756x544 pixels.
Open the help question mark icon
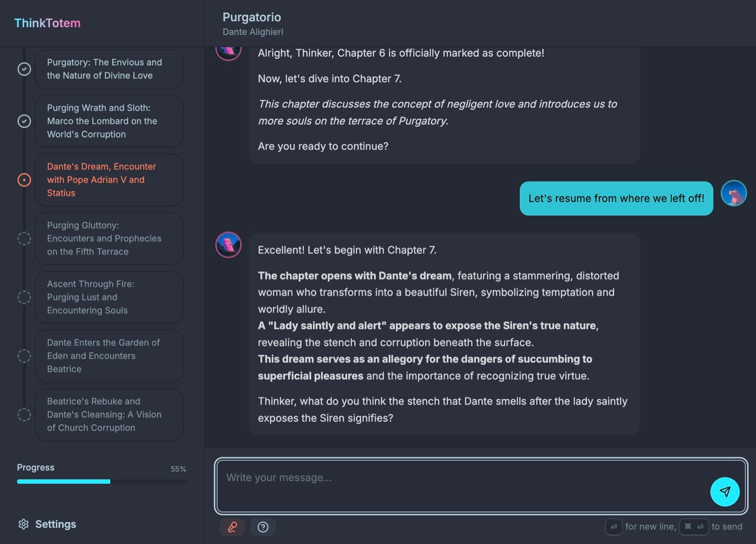(x=263, y=527)
